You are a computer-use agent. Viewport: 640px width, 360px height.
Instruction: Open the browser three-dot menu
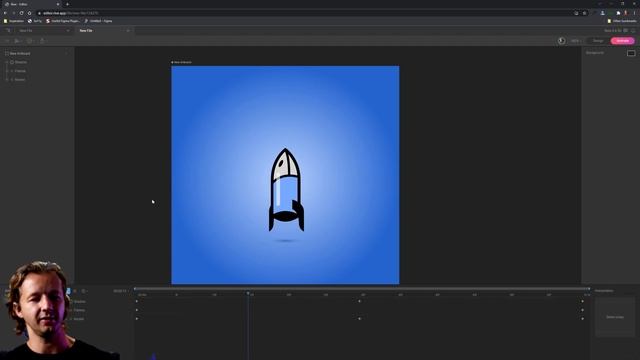pos(634,13)
